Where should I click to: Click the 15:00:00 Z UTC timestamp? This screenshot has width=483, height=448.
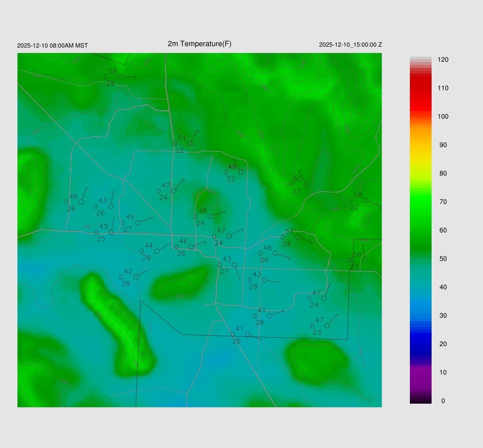[x=350, y=45]
